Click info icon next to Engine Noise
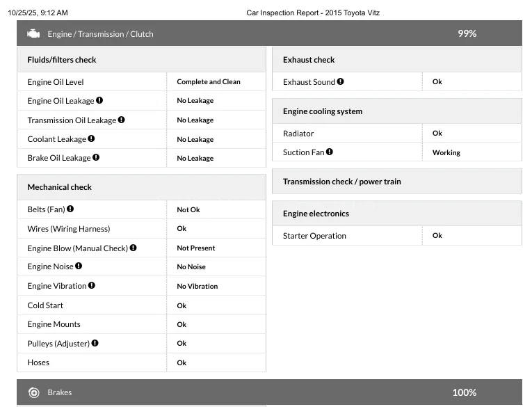Image resolution: width=532 pixels, height=407 pixels. point(79,266)
